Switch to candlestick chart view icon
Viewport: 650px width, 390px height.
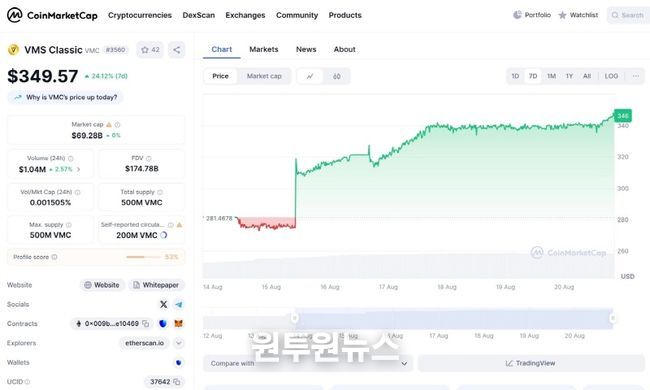(337, 76)
